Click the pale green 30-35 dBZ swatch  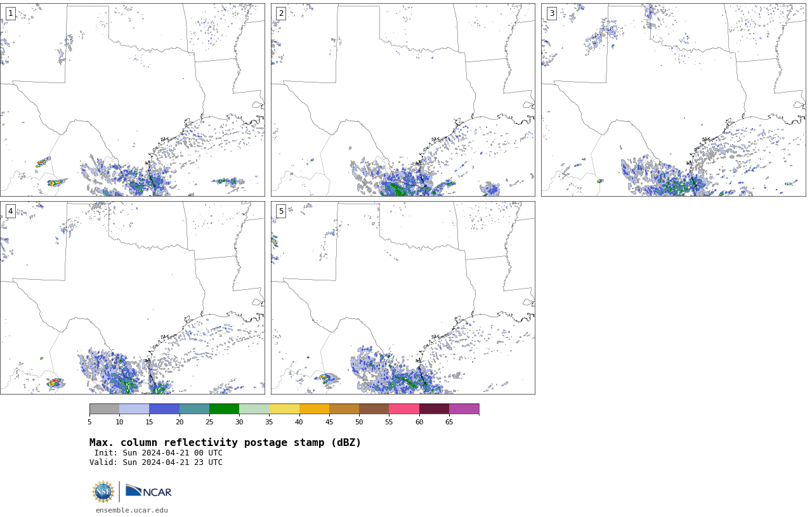(254, 409)
